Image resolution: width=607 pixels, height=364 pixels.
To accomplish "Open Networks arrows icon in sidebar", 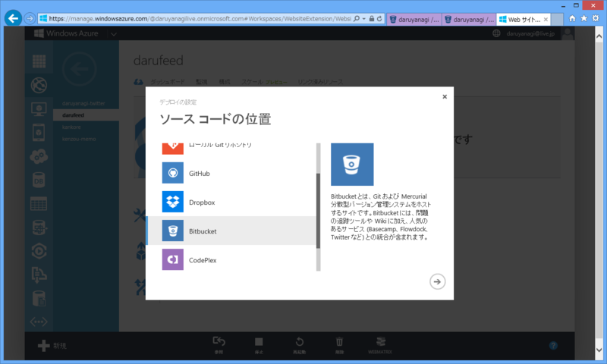I will (x=39, y=322).
